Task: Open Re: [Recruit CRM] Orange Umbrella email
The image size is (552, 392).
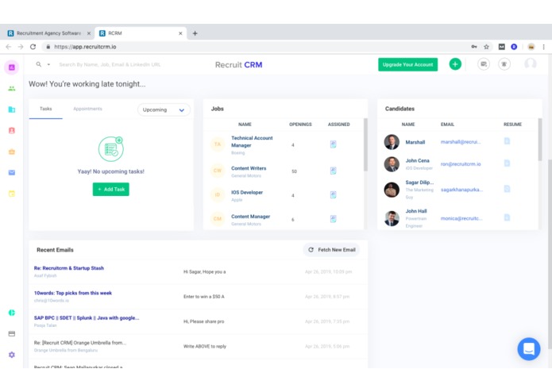Action: (80, 343)
